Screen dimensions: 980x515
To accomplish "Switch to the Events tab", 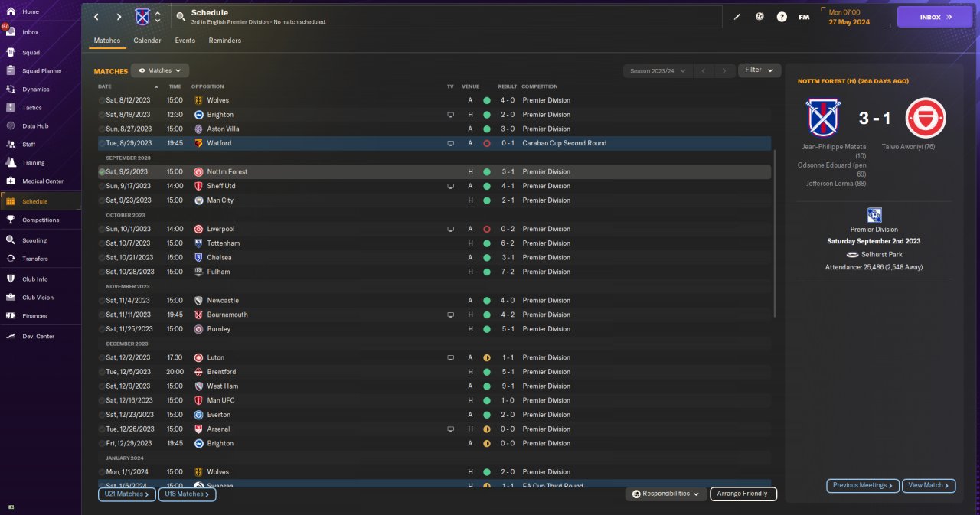I will [185, 41].
